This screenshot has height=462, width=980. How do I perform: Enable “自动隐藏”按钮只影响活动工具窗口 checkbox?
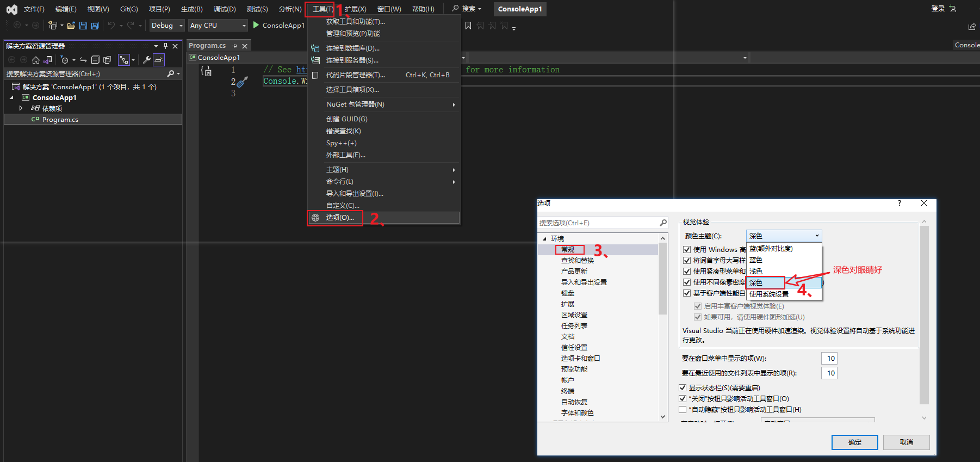(x=683, y=409)
